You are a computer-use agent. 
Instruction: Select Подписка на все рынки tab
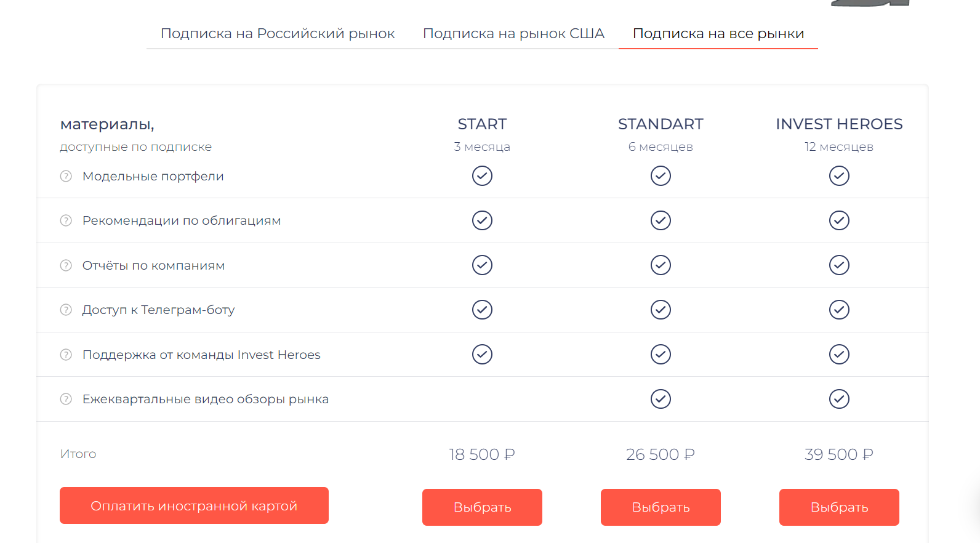coord(718,34)
